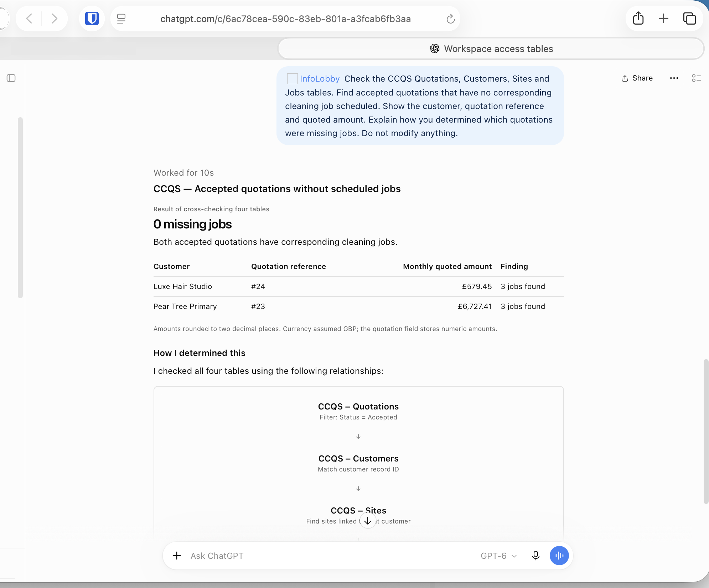Viewport: 709px width, 588px height.
Task: Click the right-side page scrollbar
Action: point(706,431)
